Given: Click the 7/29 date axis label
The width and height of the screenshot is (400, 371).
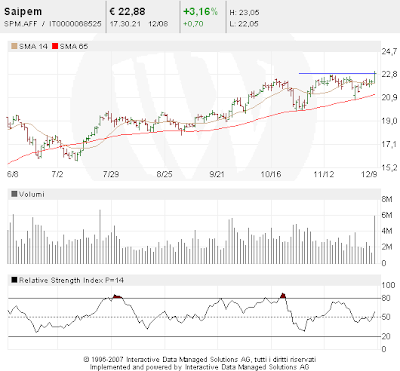Looking at the screenshot, I should [x=111, y=174].
